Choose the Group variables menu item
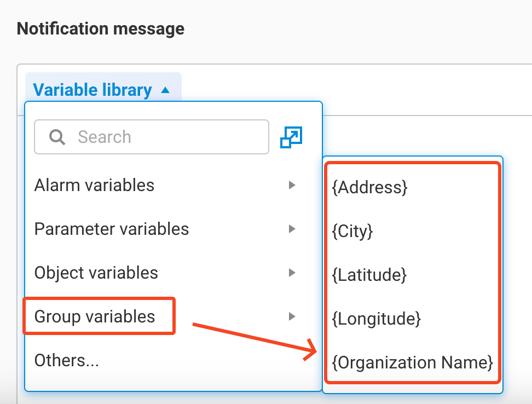This screenshot has height=404, width=532. 95,316
